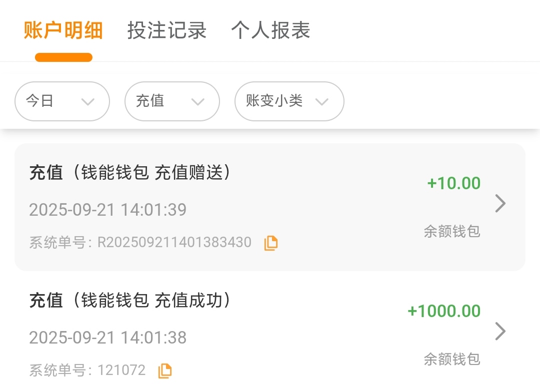Click the copy icon beside order 121072

pos(164,371)
